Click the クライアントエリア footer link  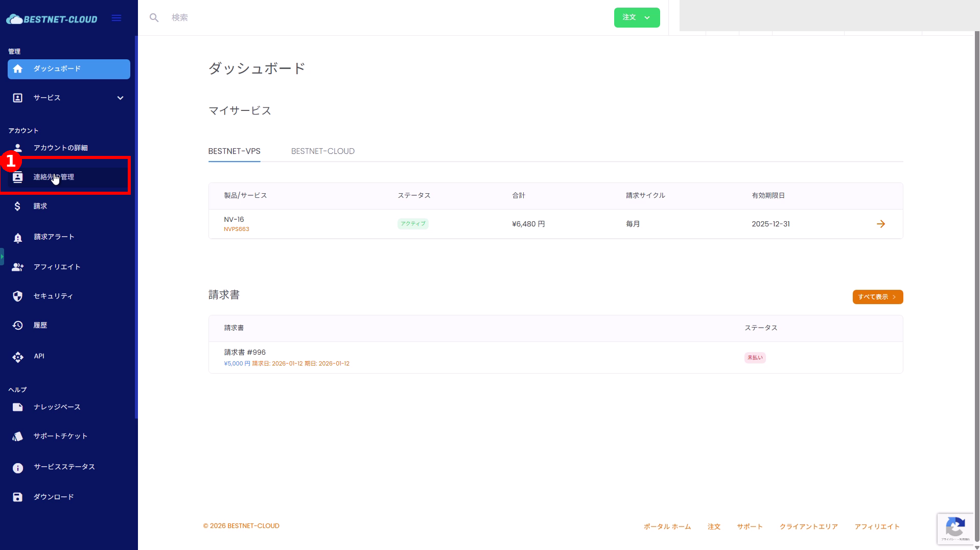pyautogui.click(x=808, y=527)
